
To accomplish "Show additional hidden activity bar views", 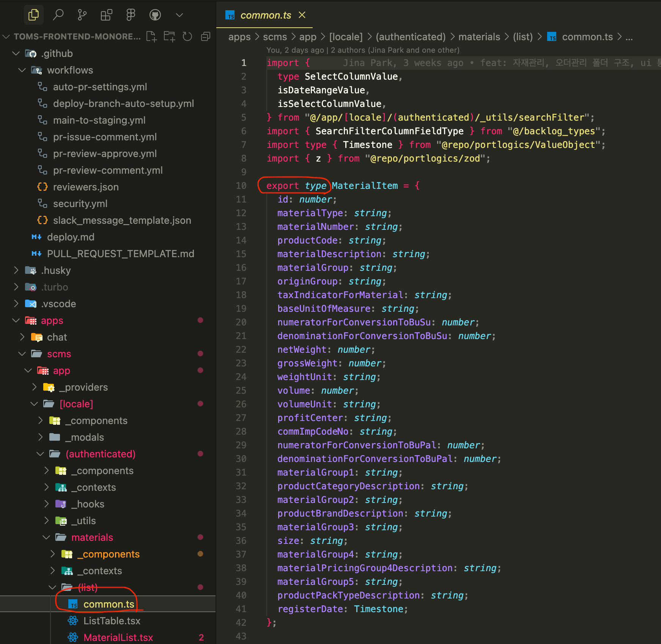I will 179,15.
